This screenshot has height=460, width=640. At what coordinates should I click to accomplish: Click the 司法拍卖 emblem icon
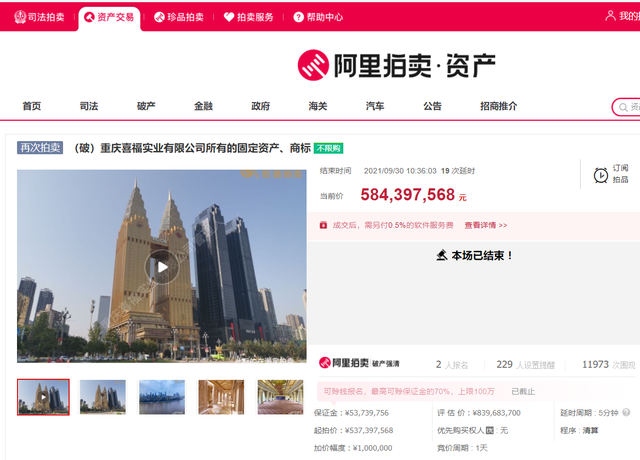[x=20, y=17]
